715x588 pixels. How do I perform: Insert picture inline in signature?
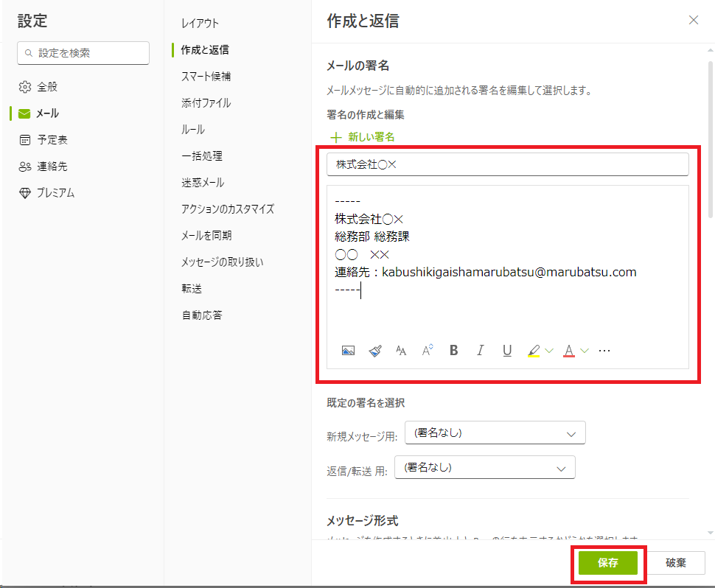pos(349,351)
